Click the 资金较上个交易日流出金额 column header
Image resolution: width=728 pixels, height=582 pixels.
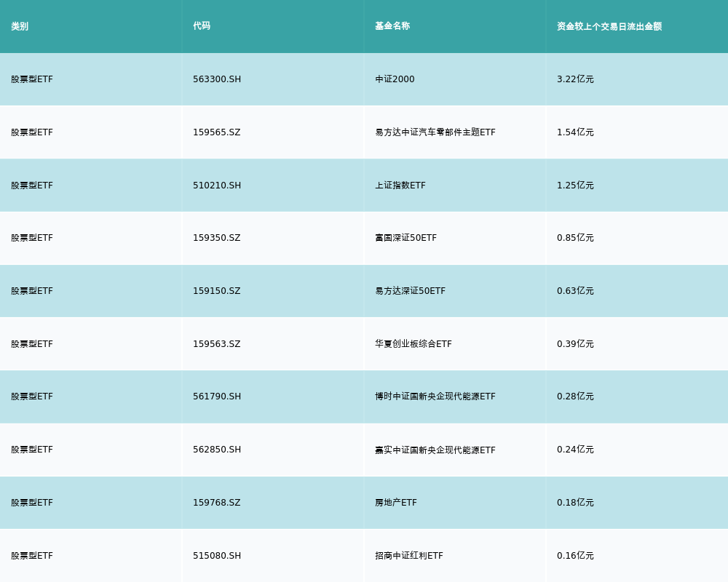pyautogui.click(x=609, y=26)
